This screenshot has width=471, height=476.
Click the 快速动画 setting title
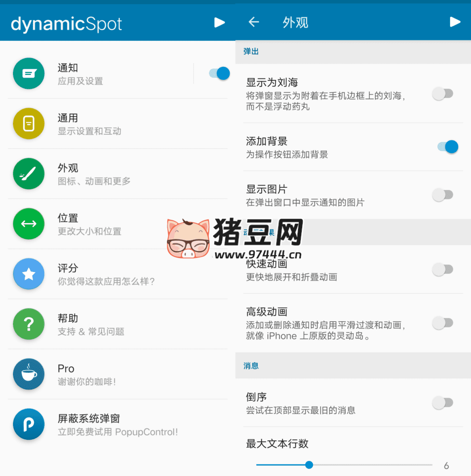266,264
